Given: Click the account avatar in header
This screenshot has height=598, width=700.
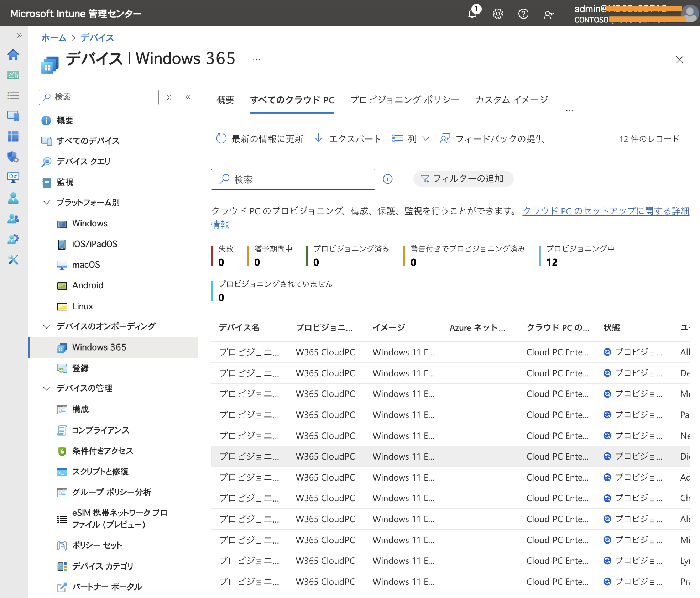Looking at the screenshot, I should tap(691, 14).
